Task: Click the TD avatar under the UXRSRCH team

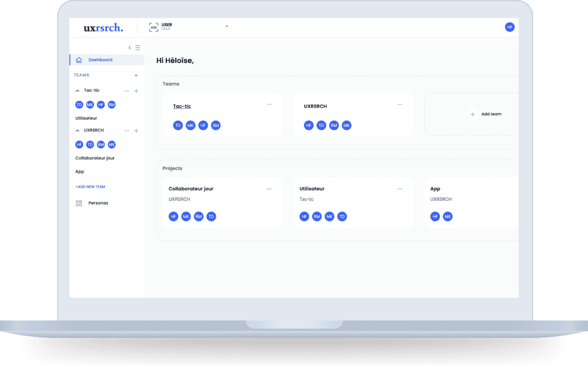Action: click(90, 144)
